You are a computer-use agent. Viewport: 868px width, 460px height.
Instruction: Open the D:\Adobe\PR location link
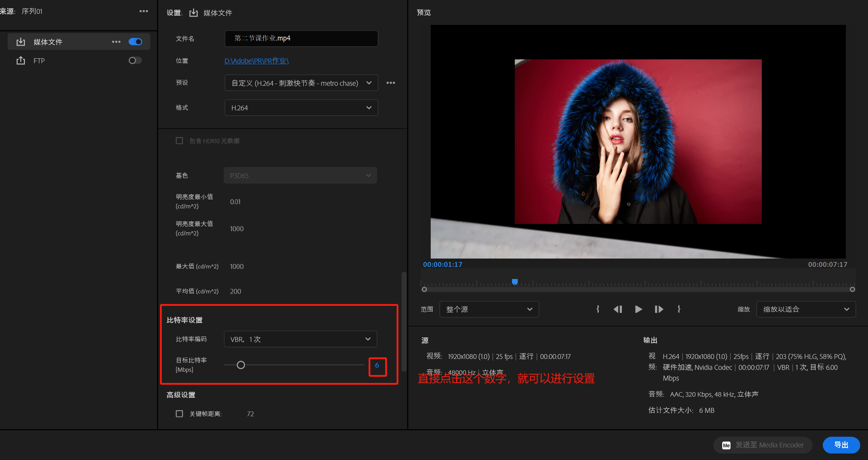(256, 61)
